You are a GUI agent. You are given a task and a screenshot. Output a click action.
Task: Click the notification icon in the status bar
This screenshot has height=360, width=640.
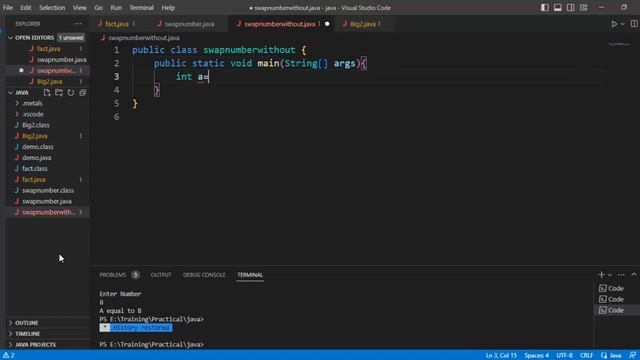point(633,356)
